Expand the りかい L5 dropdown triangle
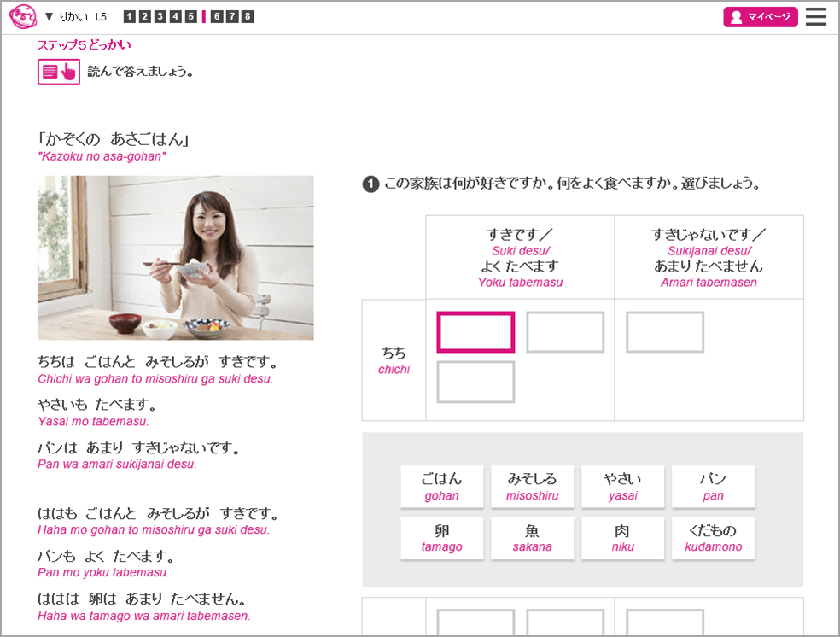The image size is (840, 637). click(x=50, y=16)
